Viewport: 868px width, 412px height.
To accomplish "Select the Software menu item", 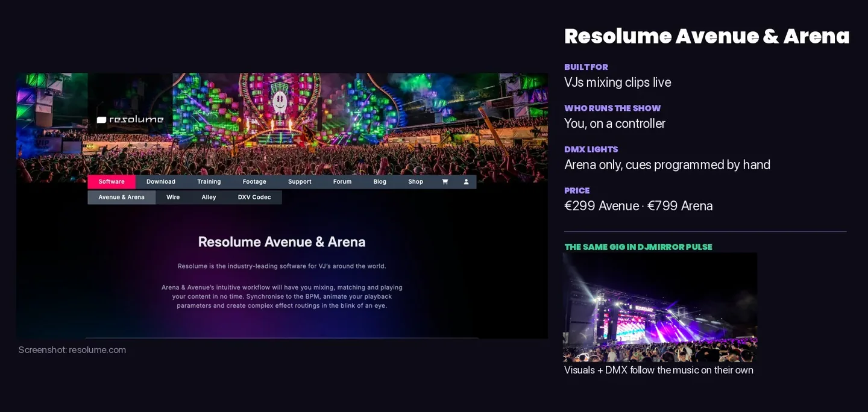I will point(112,181).
